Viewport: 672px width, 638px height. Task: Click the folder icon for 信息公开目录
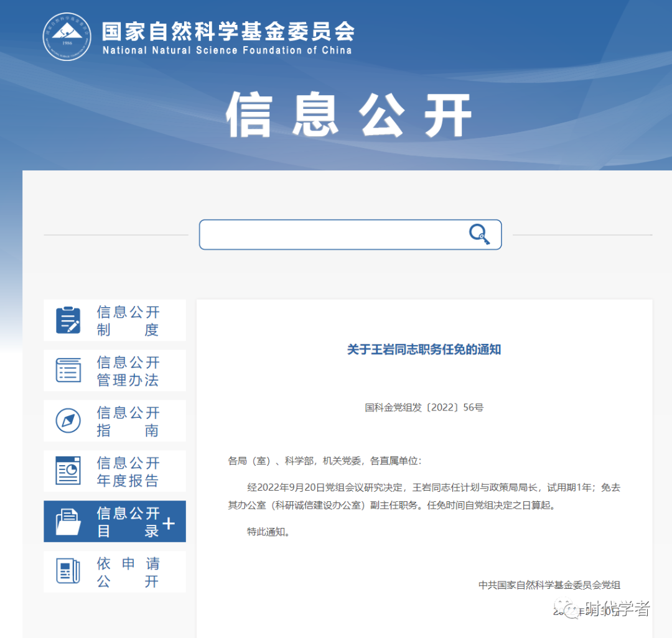pyautogui.click(x=68, y=522)
